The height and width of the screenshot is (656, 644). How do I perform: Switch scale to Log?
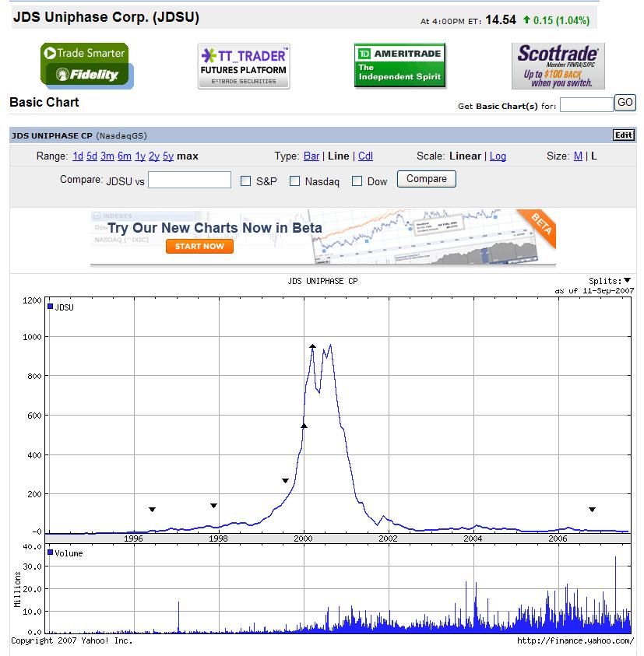[x=498, y=156]
